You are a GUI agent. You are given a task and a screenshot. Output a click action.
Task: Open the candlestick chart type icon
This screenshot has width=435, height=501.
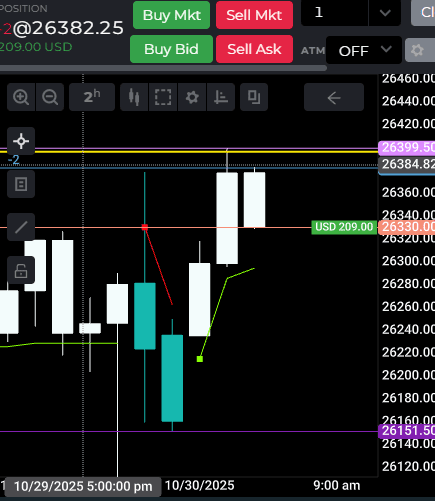pyautogui.click(x=134, y=97)
